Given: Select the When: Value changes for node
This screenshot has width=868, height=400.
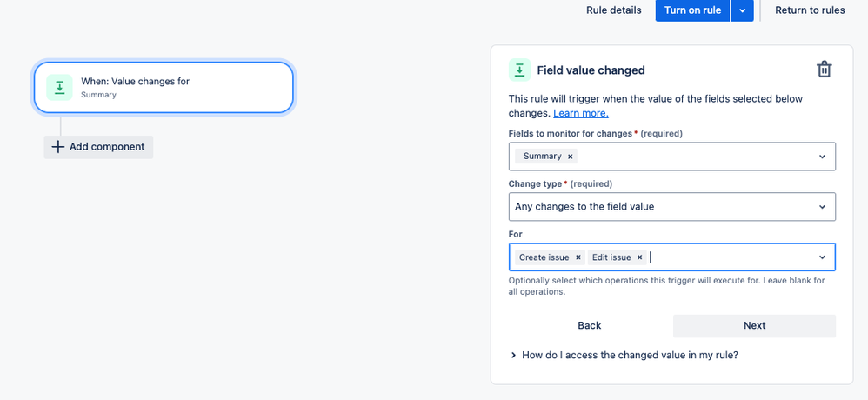Looking at the screenshot, I should 164,88.
